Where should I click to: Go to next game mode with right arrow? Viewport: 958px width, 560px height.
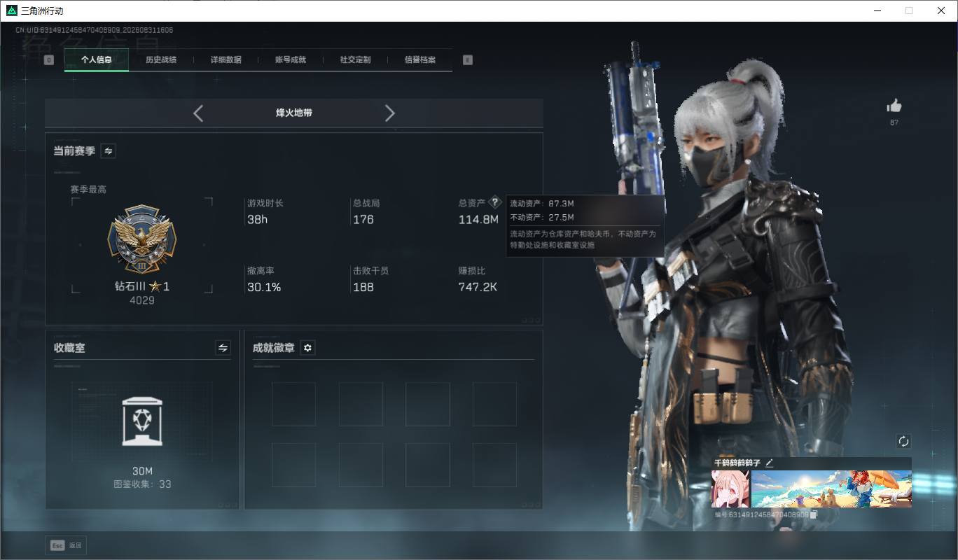point(390,113)
